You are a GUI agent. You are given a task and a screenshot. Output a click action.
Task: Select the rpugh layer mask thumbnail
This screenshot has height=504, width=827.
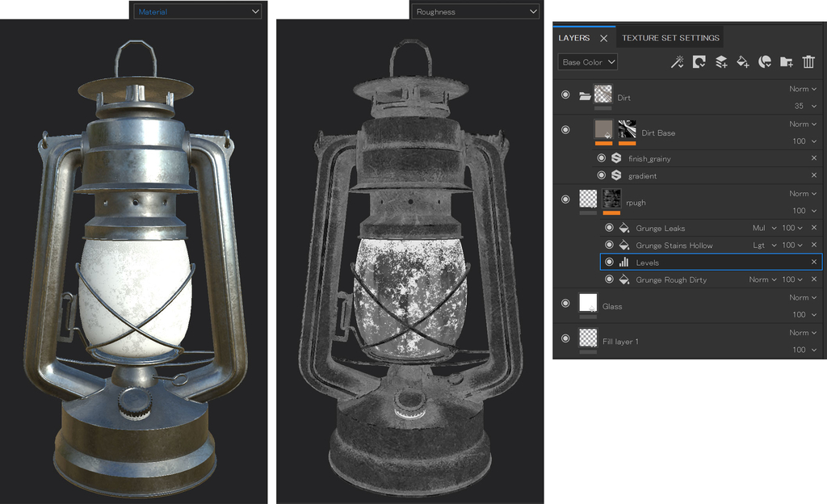coord(611,199)
